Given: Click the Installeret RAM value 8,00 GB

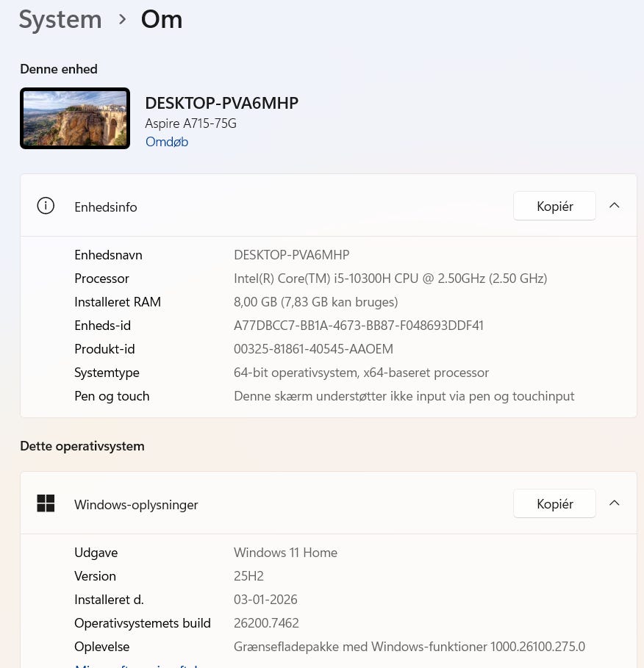Looking at the screenshot, I should [315, 302].
